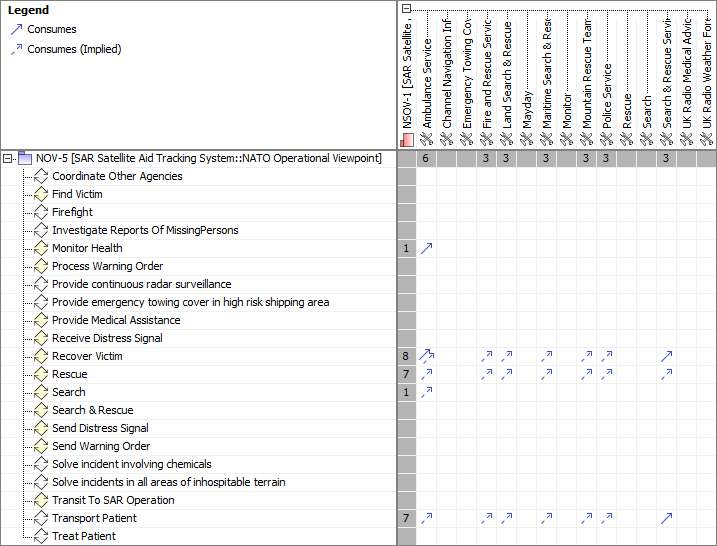Select the NOV-5 package folder icon
Screen dimensions: 717x546
[x=25, y=158]
